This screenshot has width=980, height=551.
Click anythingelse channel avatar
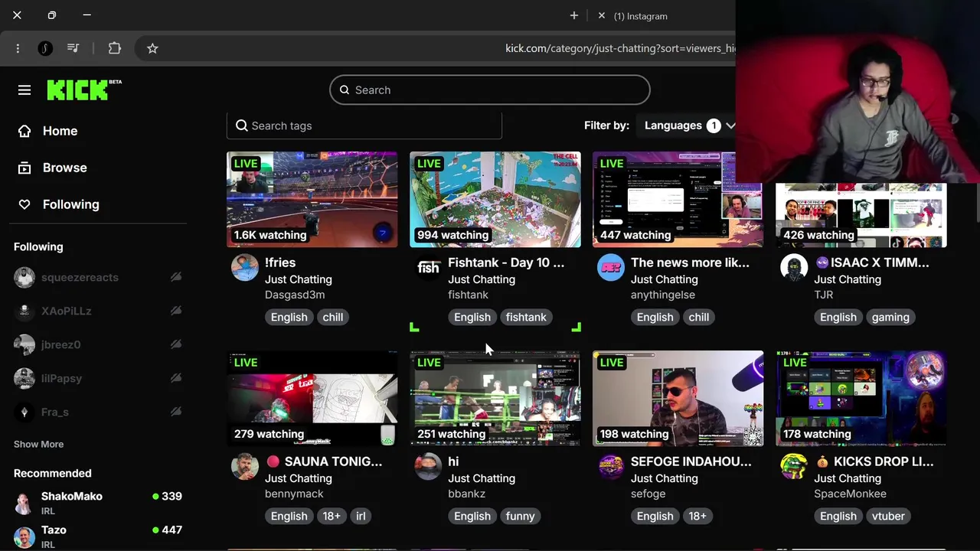coord(611,268)
